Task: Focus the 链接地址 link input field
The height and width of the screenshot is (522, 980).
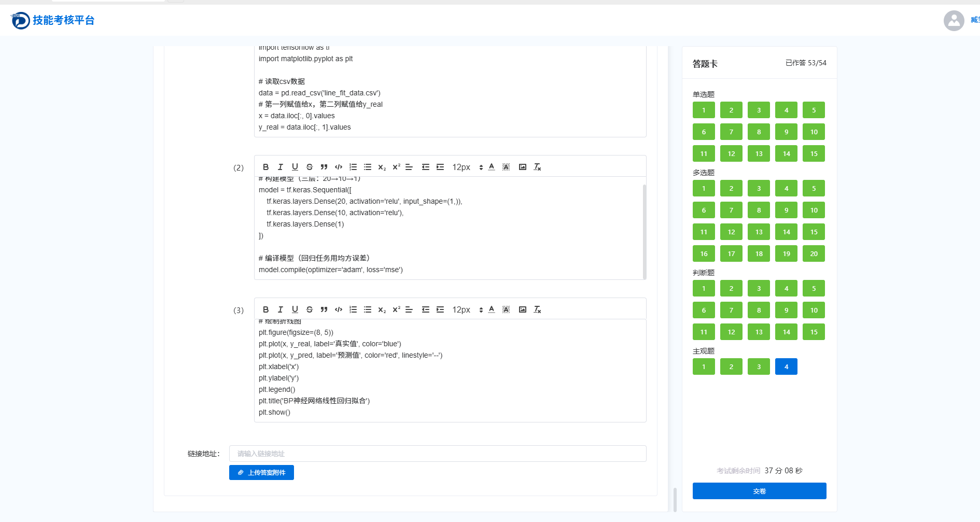Action: point(438,454)
